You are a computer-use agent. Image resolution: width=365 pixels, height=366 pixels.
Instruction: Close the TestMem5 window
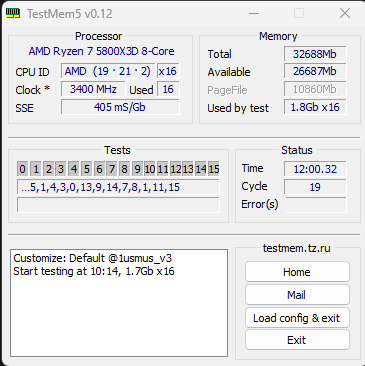coord(345,13)
